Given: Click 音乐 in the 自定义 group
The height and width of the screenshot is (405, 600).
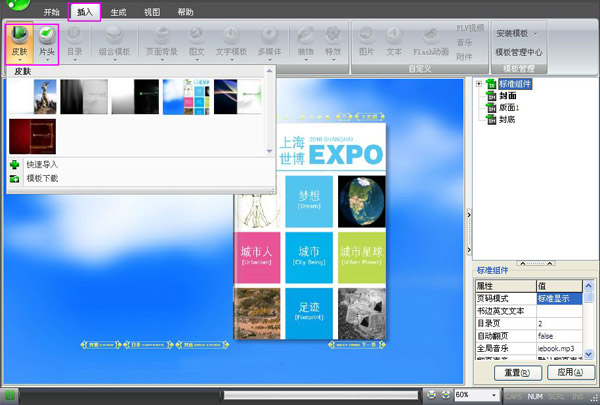Looking at the screenshot, I should click(x=464, y=42).
